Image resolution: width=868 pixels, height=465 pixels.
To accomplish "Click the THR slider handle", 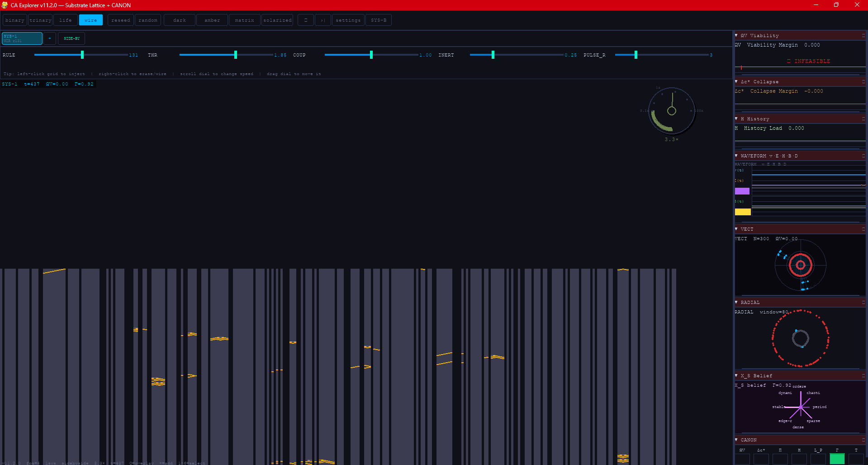I will coord(236,55).
